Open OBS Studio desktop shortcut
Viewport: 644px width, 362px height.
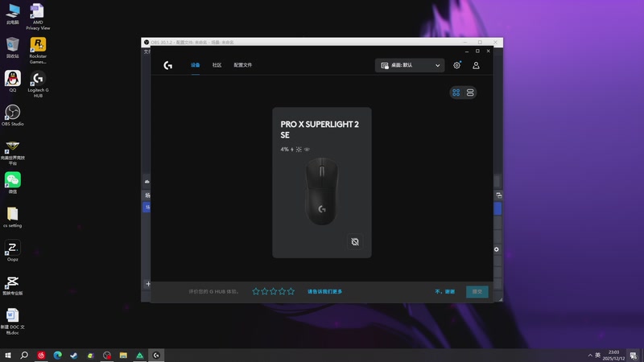(x=13, y=115)
